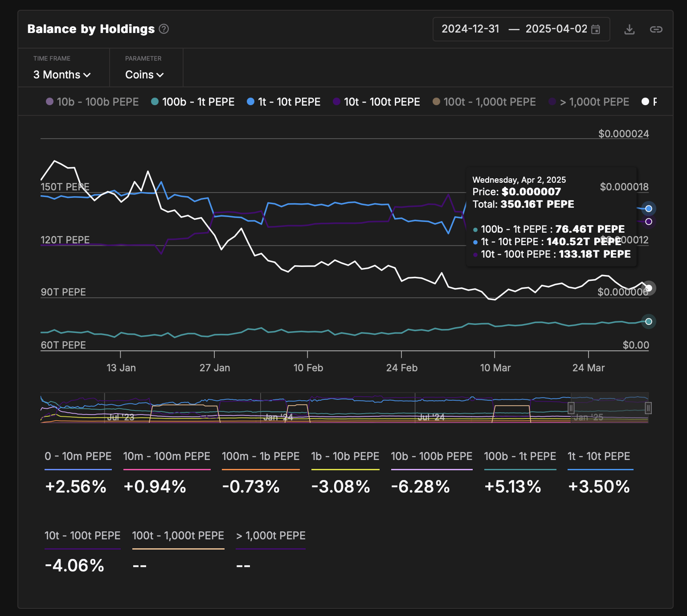The height and width of the screenshot is (616, 687).
Task: Toggle the > 1,000t PEPE legend series
Action: tap(589, 102)
